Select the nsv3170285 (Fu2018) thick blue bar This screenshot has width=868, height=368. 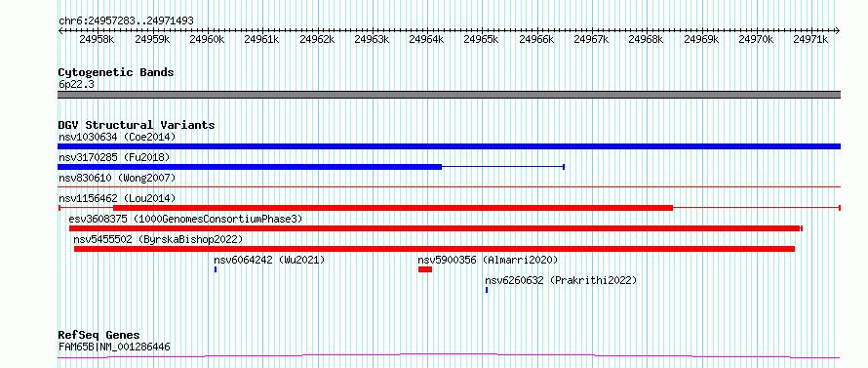[x=250, y=167]
